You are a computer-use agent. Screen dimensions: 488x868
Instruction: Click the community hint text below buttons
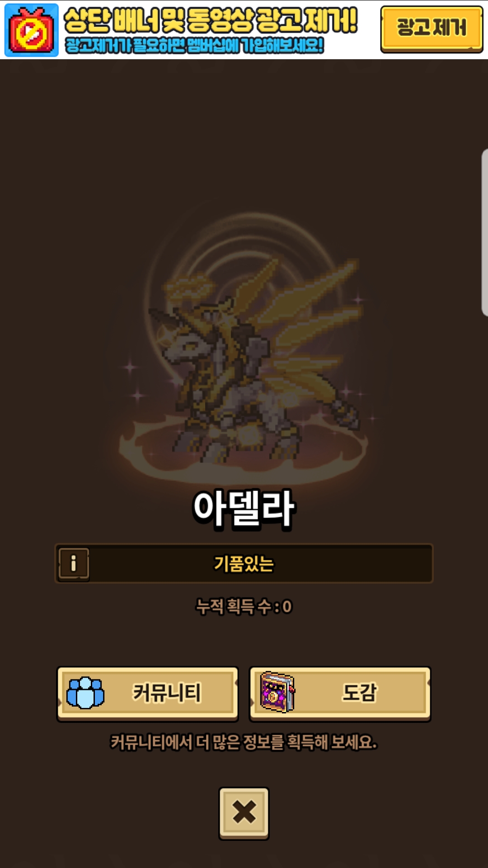(244, 742)
